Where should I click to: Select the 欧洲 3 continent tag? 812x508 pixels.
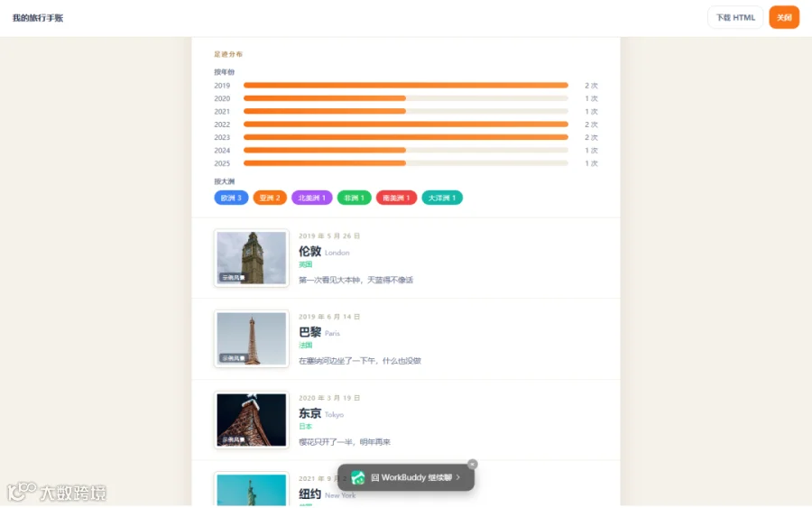tap(231, 198)
